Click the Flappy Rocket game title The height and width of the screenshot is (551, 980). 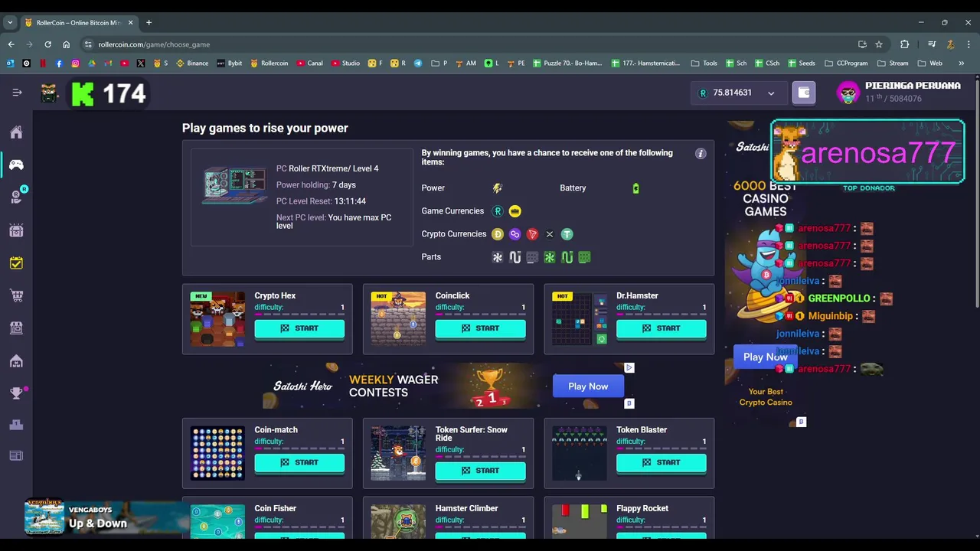click(x=642, y=508)
